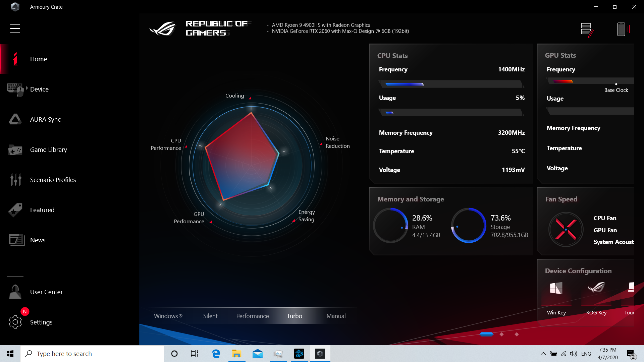Click the first dashboard page indicator
The image size is (644, 362).
tap(486, 334)
